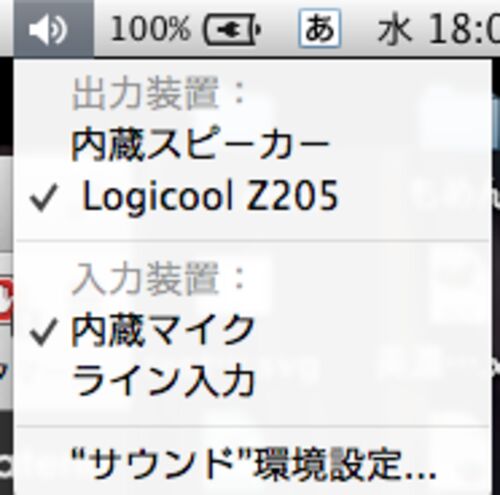Click the 100% battery percentage indicator

pyautogui.click(x=150, y=29)
